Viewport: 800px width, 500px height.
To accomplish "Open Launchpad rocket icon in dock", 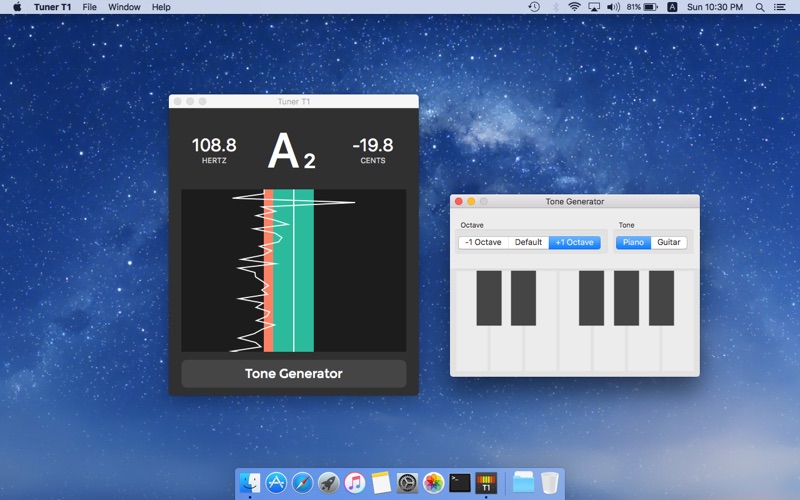I will click(x=329, y=482).
